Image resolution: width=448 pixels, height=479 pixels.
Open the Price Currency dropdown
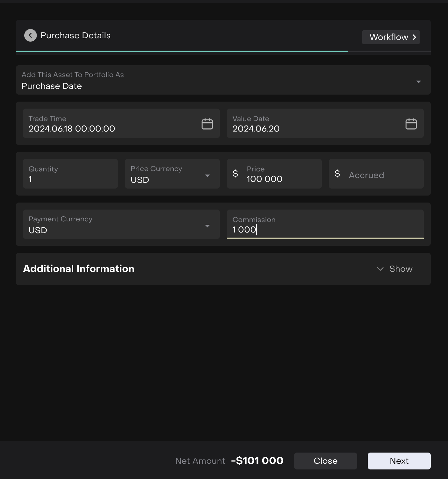click(207, 175)
